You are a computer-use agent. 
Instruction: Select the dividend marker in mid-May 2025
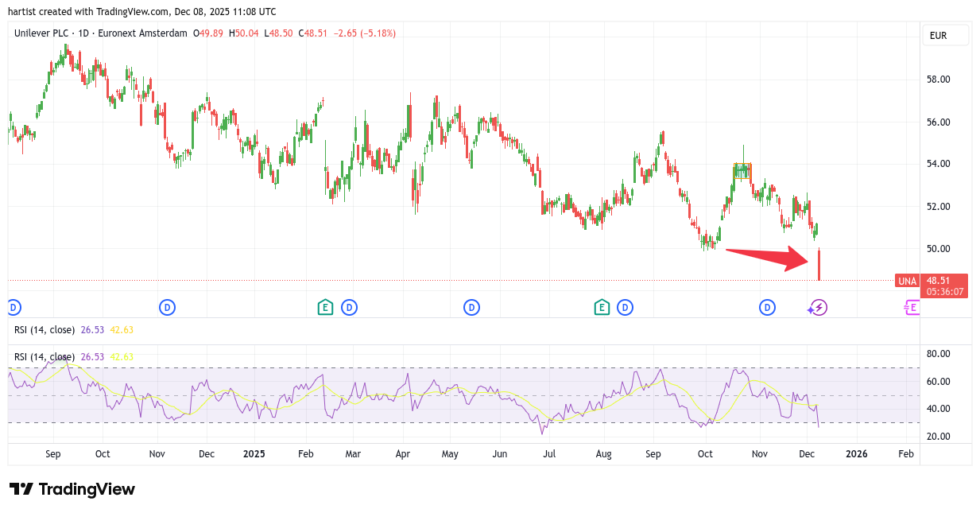472,307
